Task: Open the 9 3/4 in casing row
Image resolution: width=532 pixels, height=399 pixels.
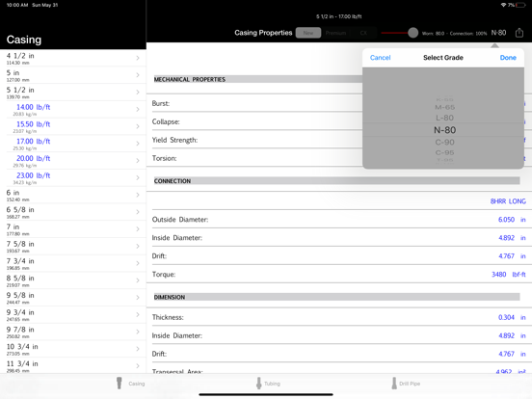Action: pos(73,315)
